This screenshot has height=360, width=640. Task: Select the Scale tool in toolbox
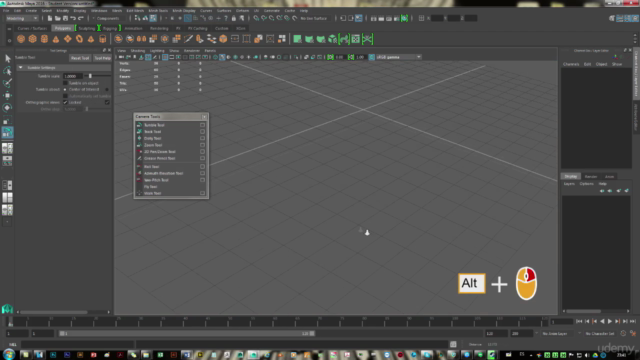coord(7,120)
